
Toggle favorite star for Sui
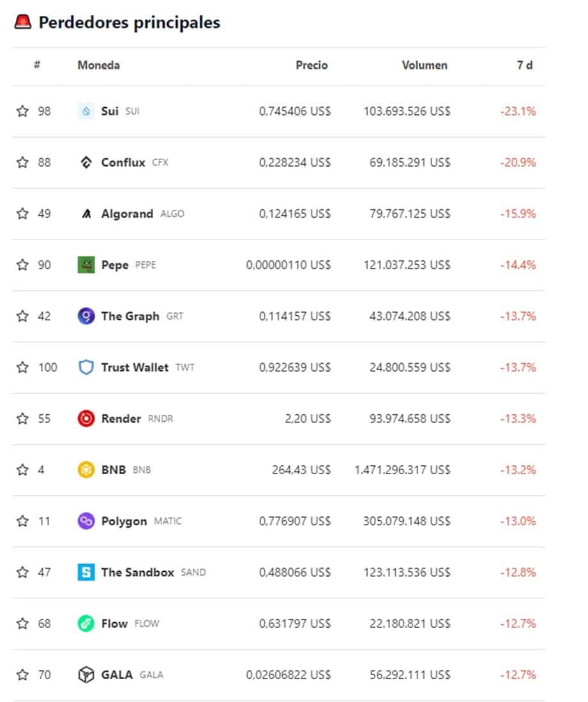click(x=22, y=110)
